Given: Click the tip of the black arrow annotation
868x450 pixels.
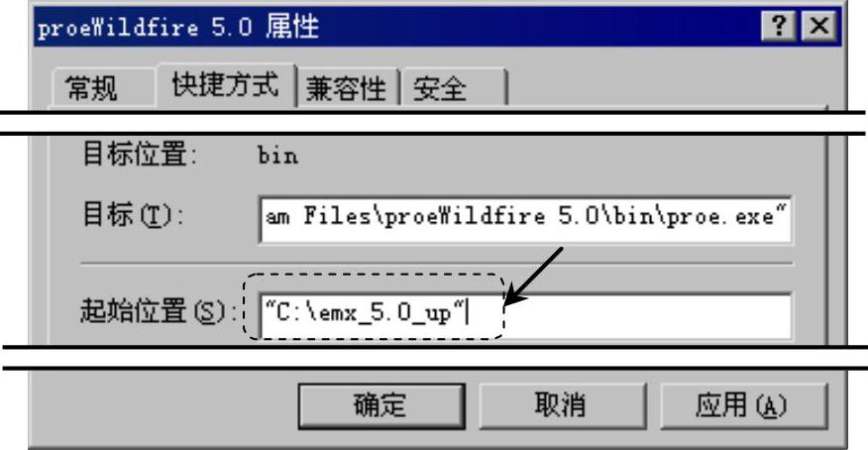Looking at the screenshot, I should (x=507, y=302).
